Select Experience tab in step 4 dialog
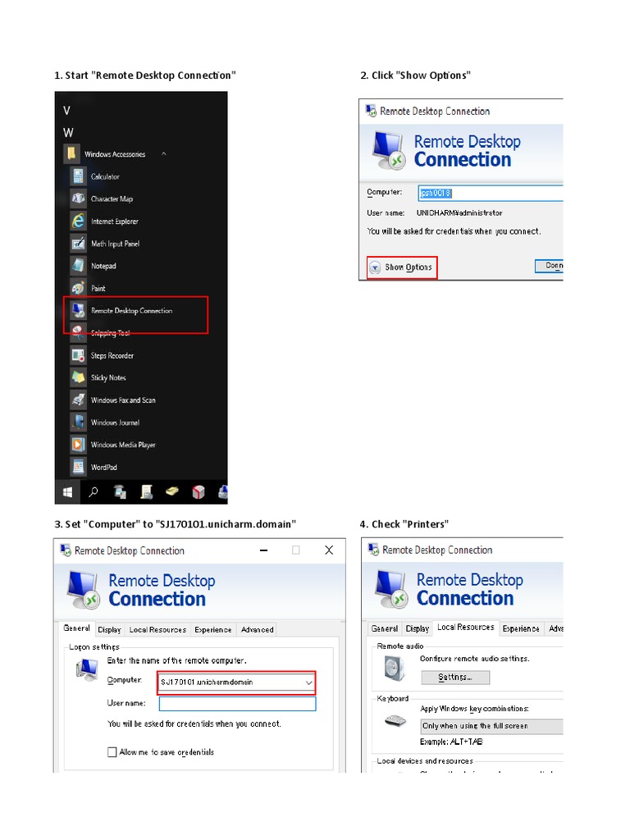This screenshot has width=630, height=840. 521,629
